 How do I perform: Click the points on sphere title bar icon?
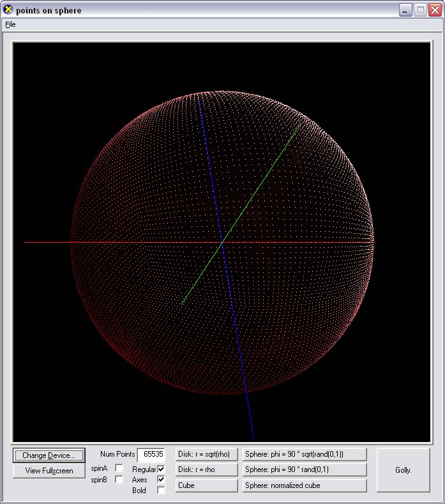(x=8, y=10)
